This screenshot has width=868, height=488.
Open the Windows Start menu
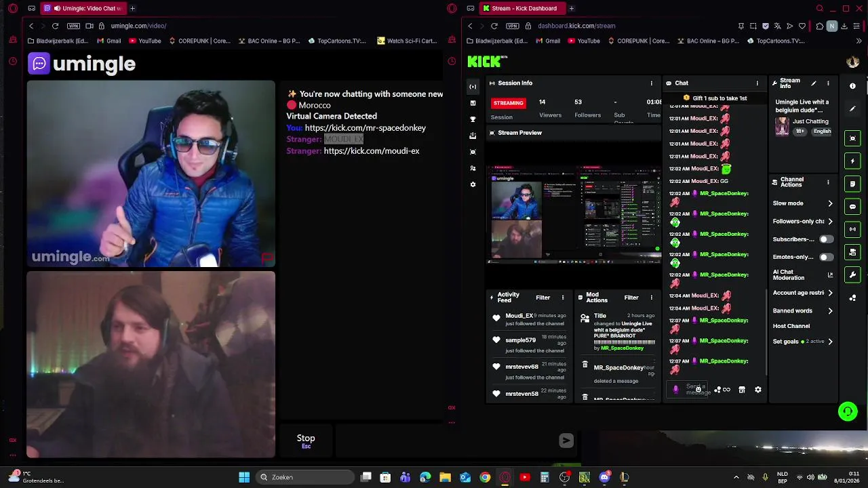[244, 477]
